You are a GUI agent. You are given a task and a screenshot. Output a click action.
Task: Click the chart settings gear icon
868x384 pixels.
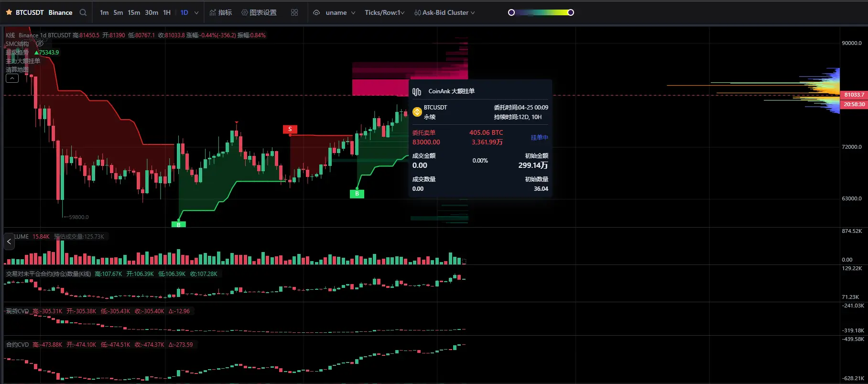[245, 12]
